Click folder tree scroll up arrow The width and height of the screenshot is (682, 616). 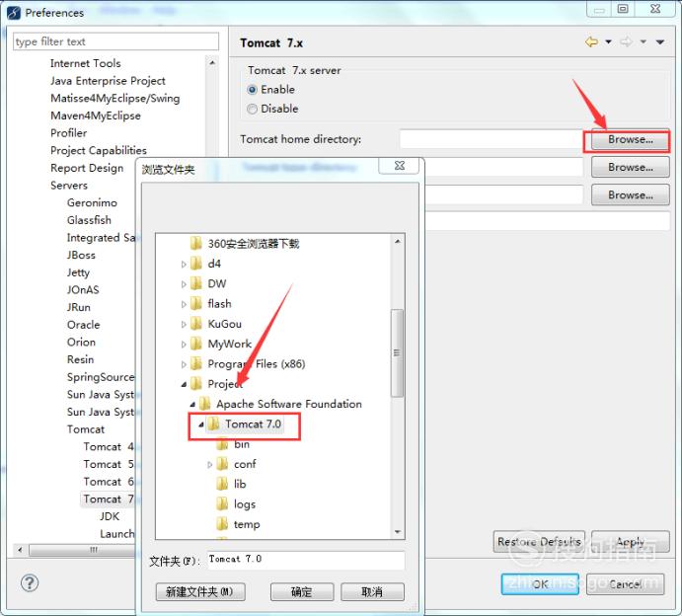(x=397, y=241)
